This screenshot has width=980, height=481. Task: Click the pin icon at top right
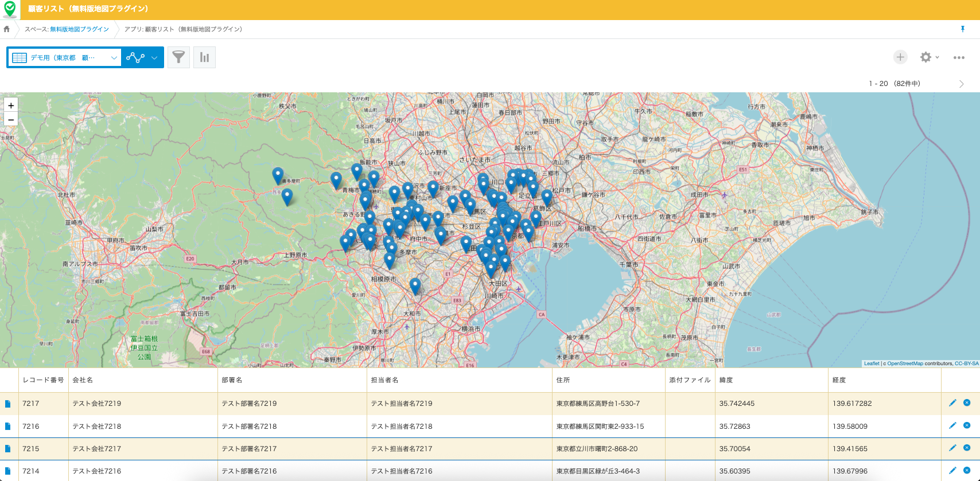[963, 29]
